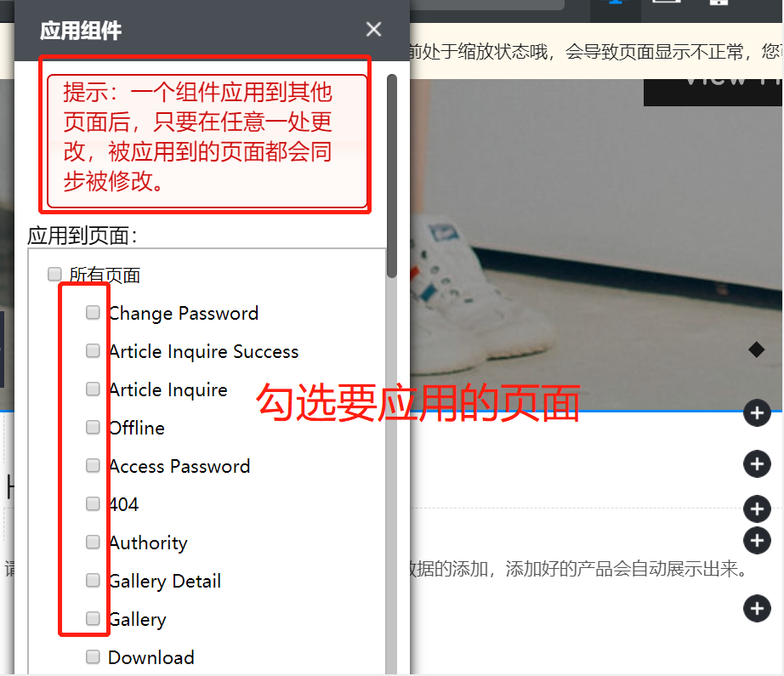Enable the Article Inquire Success checkbox
This screenshot has width=784, height=676.
pos(93,350)
